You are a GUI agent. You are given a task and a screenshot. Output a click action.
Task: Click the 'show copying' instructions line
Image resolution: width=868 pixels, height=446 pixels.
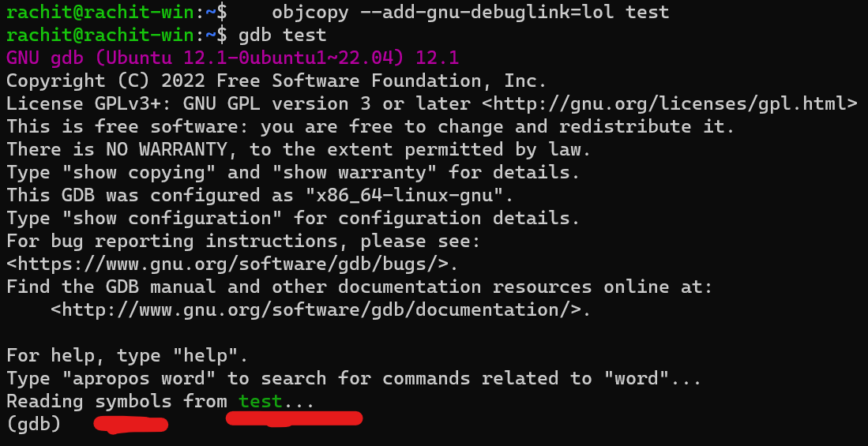(x=293, y=172)
